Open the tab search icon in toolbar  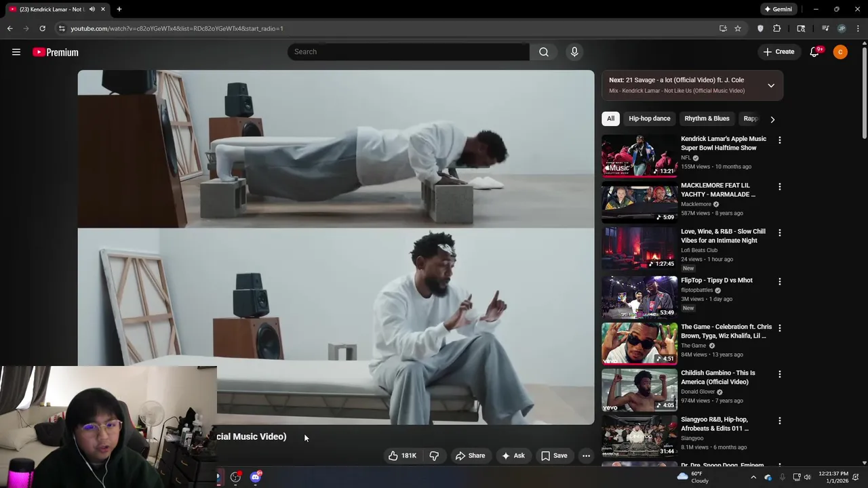801,28
